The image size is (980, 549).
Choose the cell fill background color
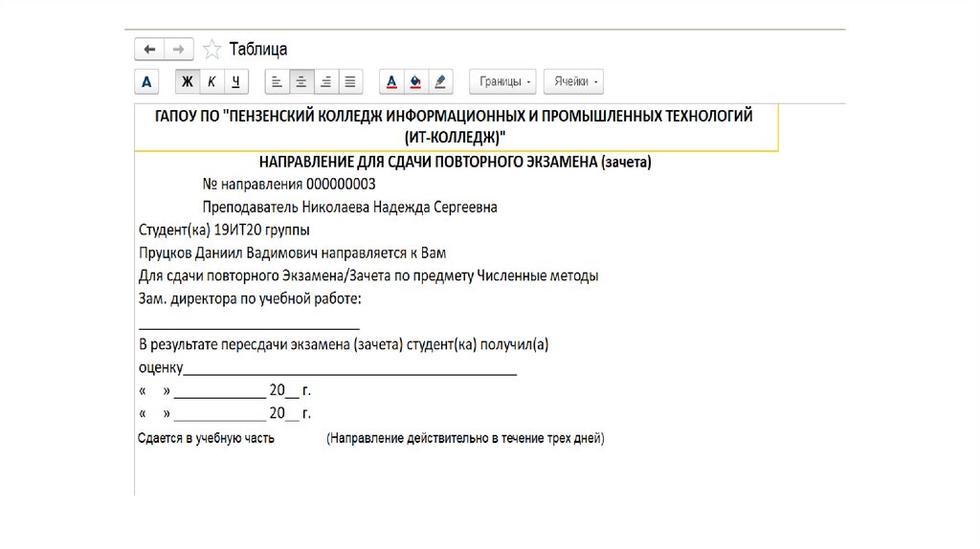[x=415, y=82]
